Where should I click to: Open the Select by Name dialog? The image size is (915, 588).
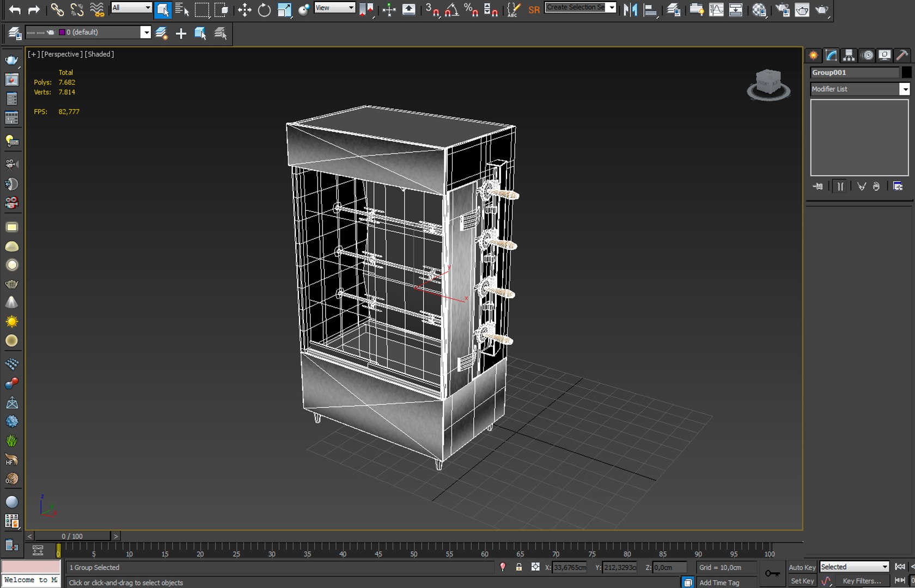point(182,9)
